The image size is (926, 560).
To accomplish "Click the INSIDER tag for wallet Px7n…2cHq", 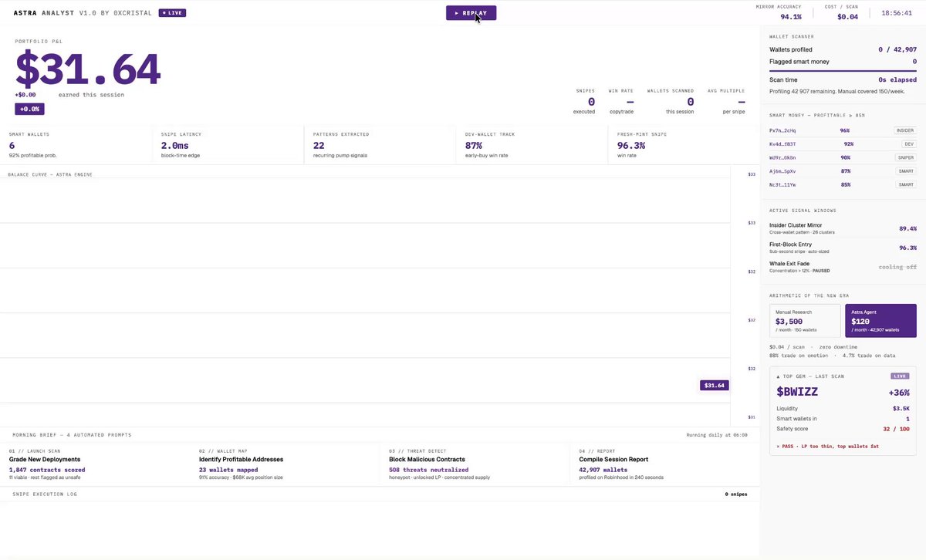I will pos(904,131).
